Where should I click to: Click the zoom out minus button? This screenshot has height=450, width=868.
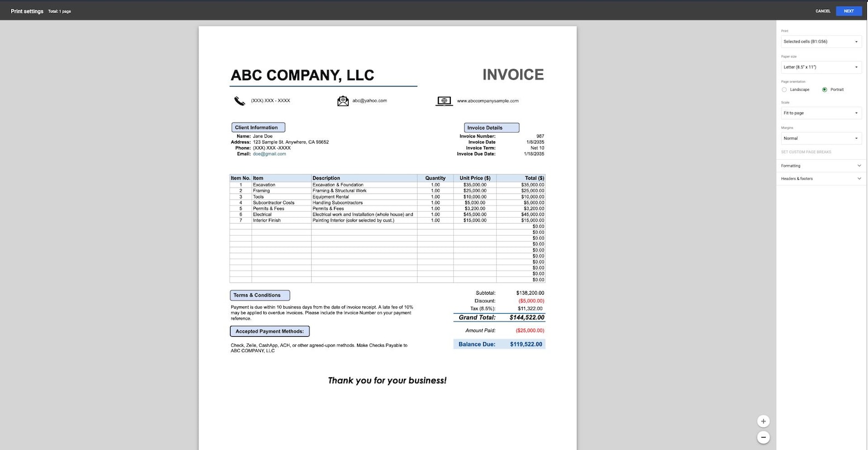coord(764,437)
